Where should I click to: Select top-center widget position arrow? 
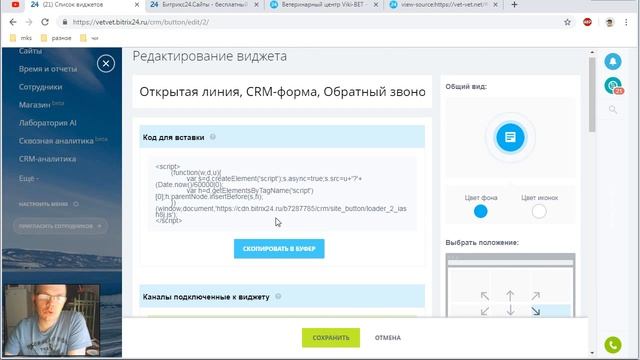[510, 296]
